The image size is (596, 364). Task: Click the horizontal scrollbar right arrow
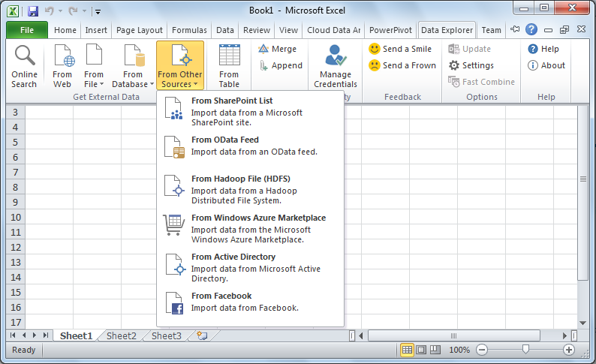pyautogui.click(x=564, y=336)
